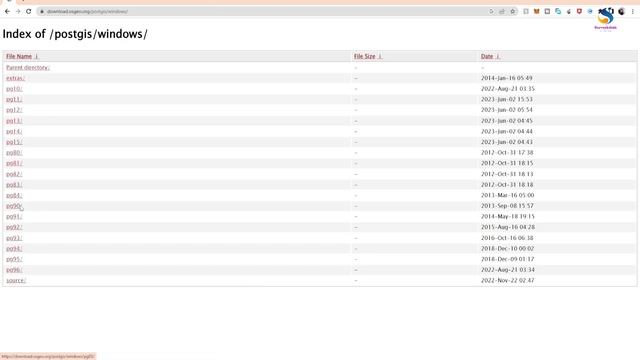640x360 pixels.
Task: Open the pg81/ folder
Action: [14, 163]
